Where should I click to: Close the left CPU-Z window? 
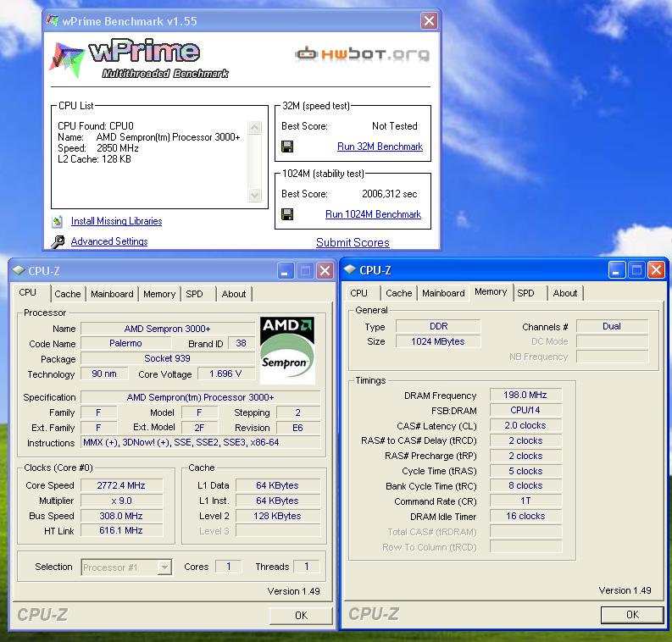point(325,271)
